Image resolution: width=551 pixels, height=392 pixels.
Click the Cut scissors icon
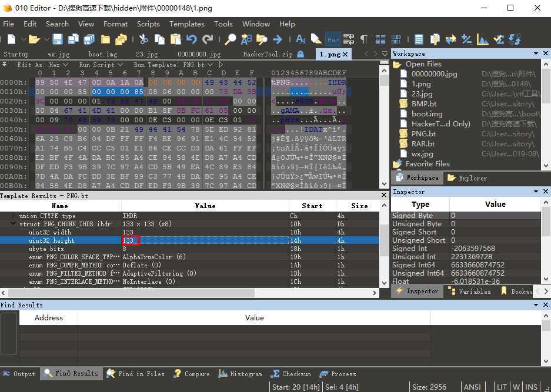click(143, 39)
